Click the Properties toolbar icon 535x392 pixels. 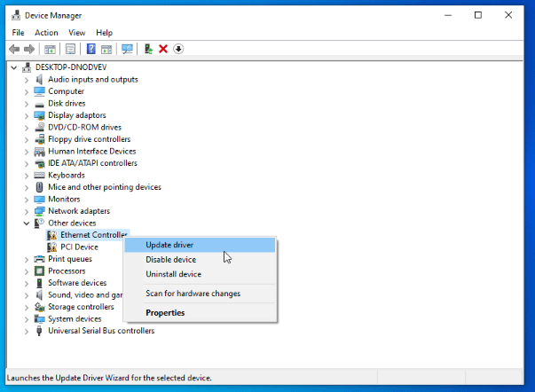coord(70,49)
